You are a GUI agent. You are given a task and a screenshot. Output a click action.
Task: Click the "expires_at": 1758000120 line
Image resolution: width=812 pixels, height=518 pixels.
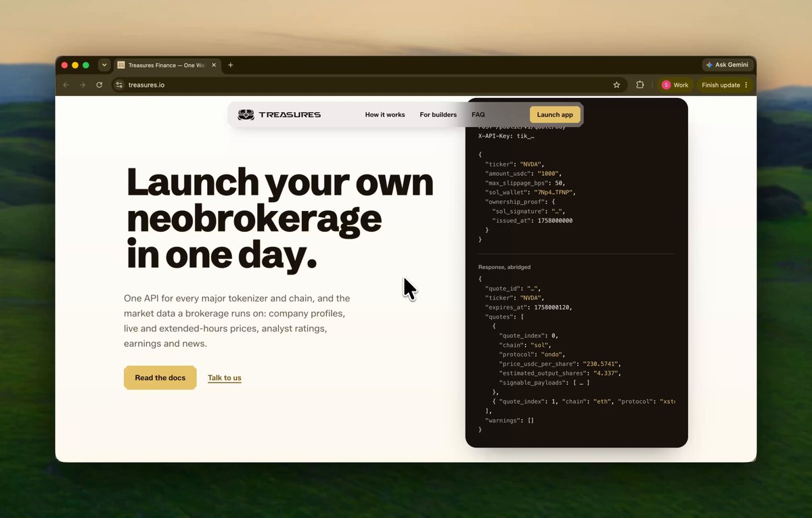click(528, 307)
